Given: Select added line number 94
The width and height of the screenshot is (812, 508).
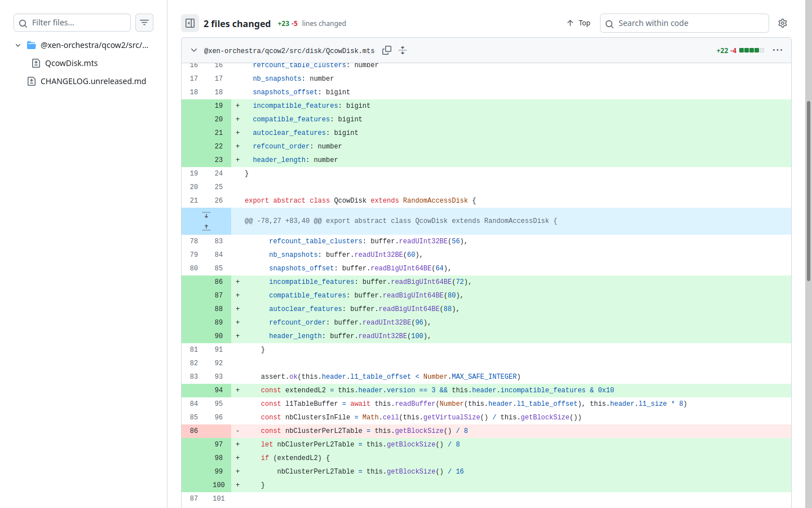Looking at the screenshot, I should click(218, 391).
